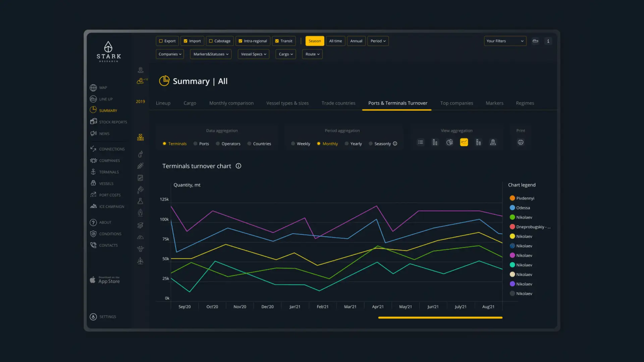
Task: Check the Export checkbox
Action: 161,41
